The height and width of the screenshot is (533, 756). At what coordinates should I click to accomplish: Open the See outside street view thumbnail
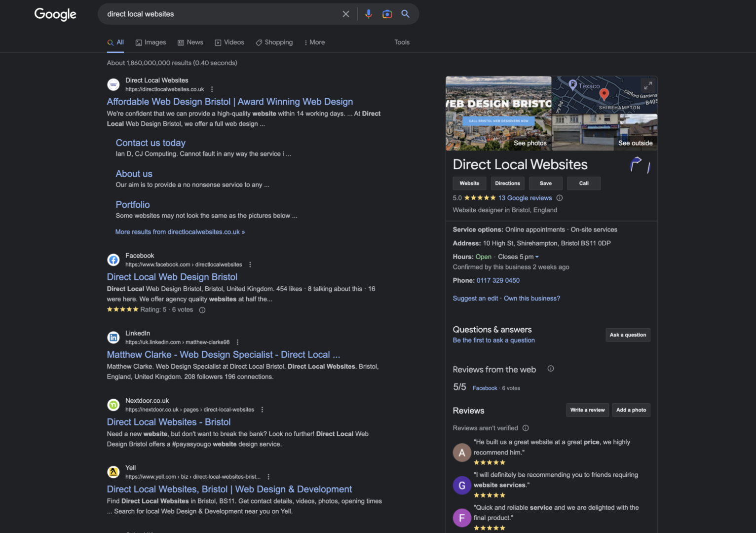coord(605,132)
